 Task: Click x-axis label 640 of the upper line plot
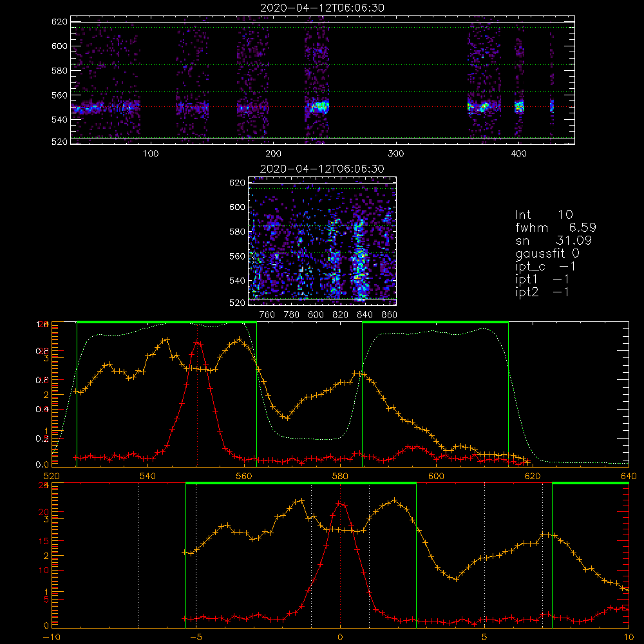[629, 476]
